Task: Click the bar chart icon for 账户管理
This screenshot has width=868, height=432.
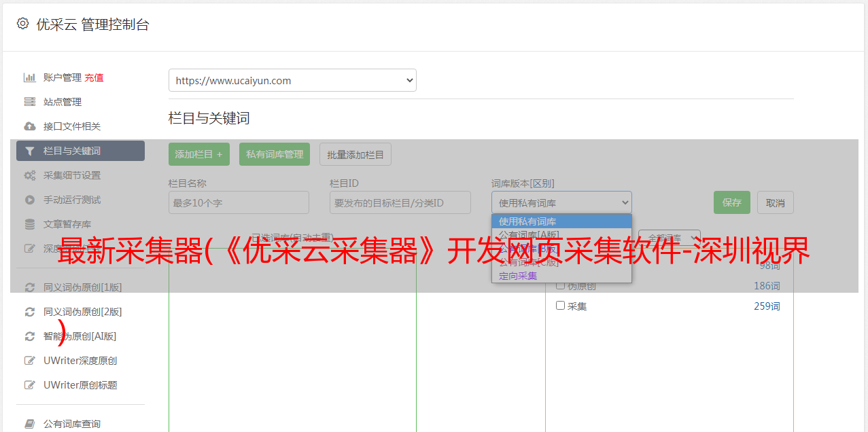Action: click(29, 77)
